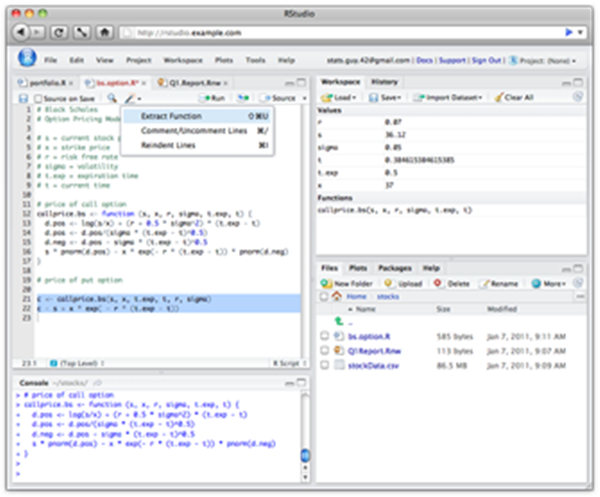Select Comment/Uncomment Lines menu entry

(197, 131)
